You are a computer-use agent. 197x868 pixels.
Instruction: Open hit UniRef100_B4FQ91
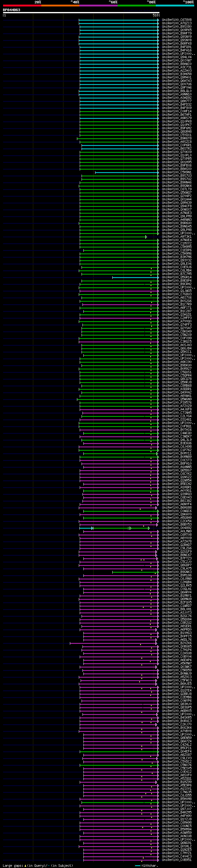[177, 47]
